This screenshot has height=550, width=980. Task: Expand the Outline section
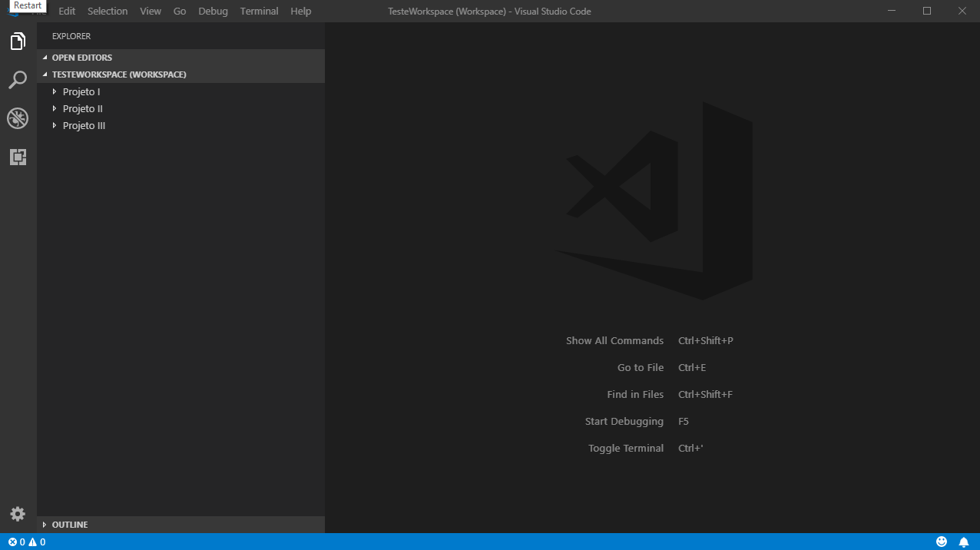[x=45, y=525]
